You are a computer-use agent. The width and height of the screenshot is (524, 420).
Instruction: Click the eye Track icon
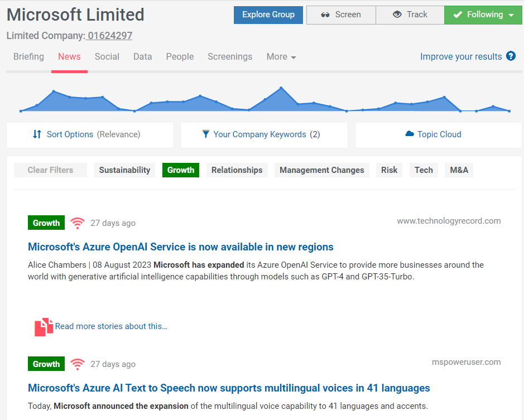[x=397, y=15]
